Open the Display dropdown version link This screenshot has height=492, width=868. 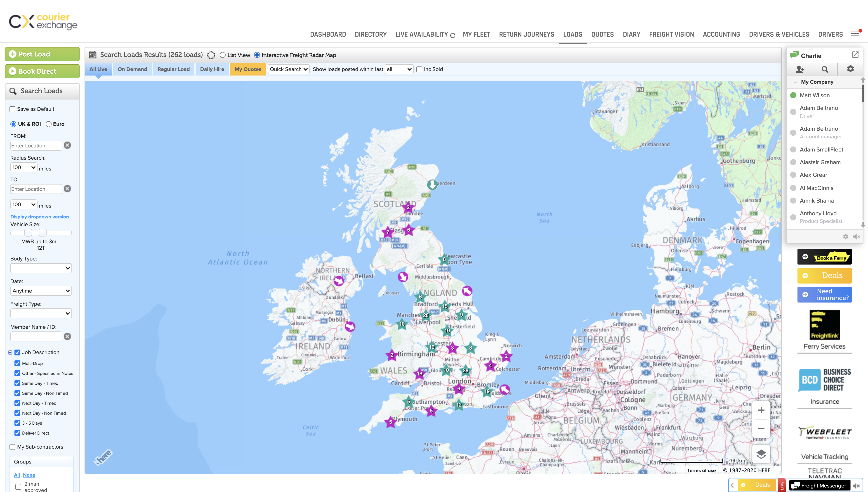[39, 217]
